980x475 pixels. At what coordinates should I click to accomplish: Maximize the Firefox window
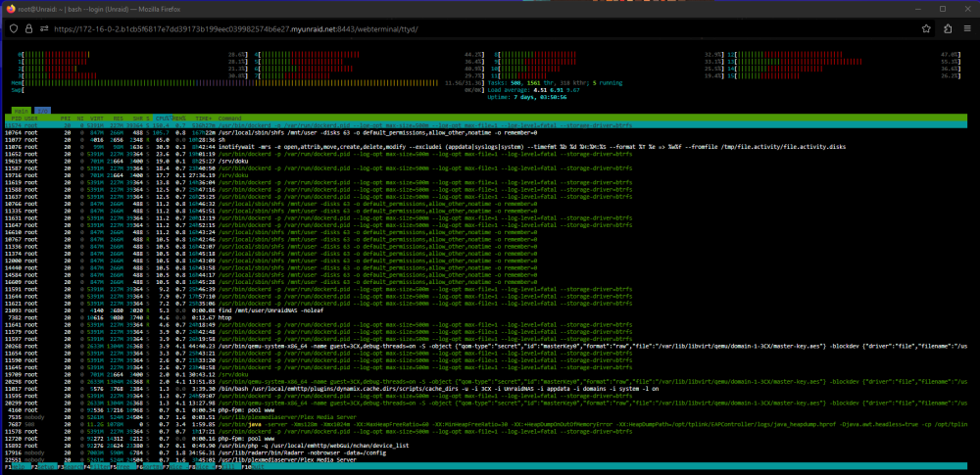click(x=943, y=9)
